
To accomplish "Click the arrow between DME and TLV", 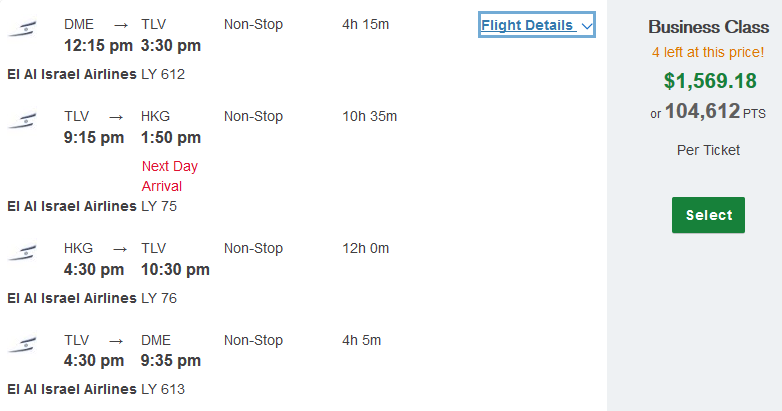I will click(x=121, y=25).
